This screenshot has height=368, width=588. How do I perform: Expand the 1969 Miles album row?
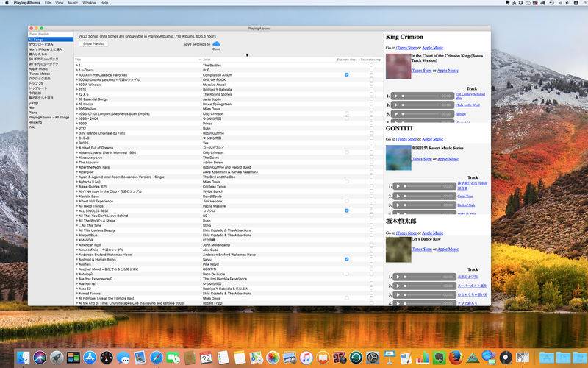[x=77, y=109]
